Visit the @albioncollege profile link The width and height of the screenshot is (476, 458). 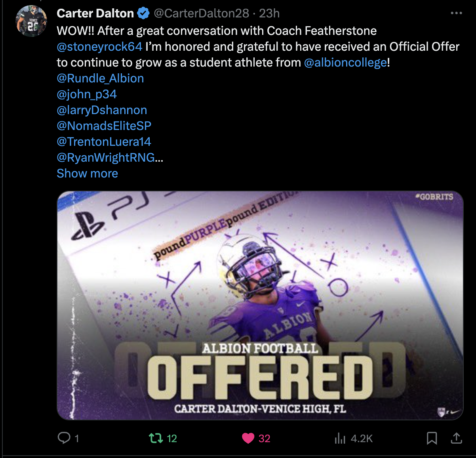pos(345,63)
